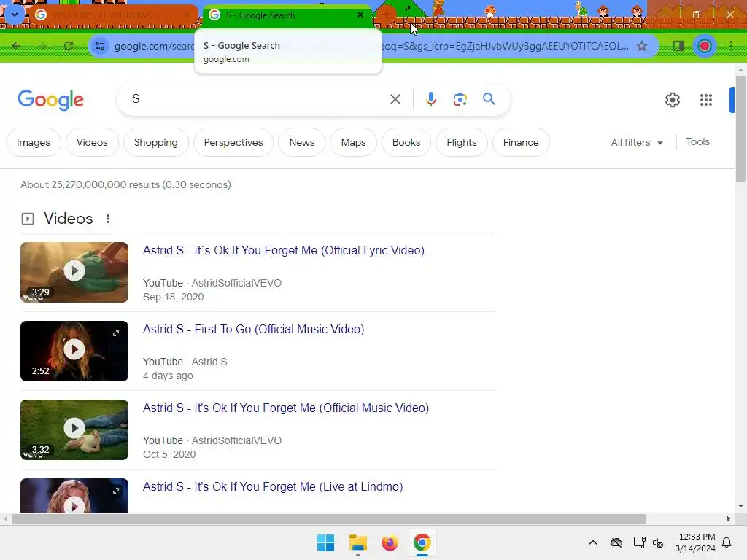Click the vertical page scrollbar thumb
Screen dimensions: 747x560
pyautogui.click(x=740, y=128)
